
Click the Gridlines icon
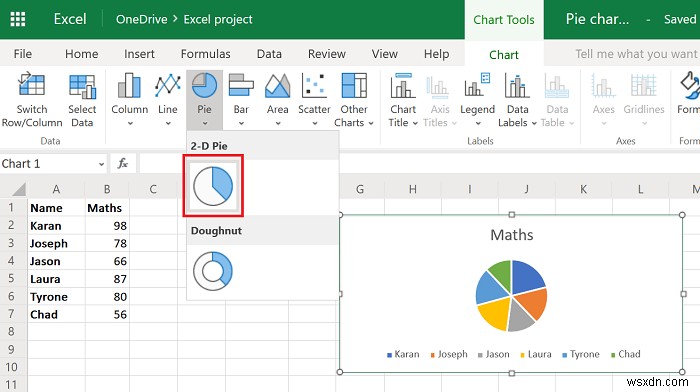[643, 86]
